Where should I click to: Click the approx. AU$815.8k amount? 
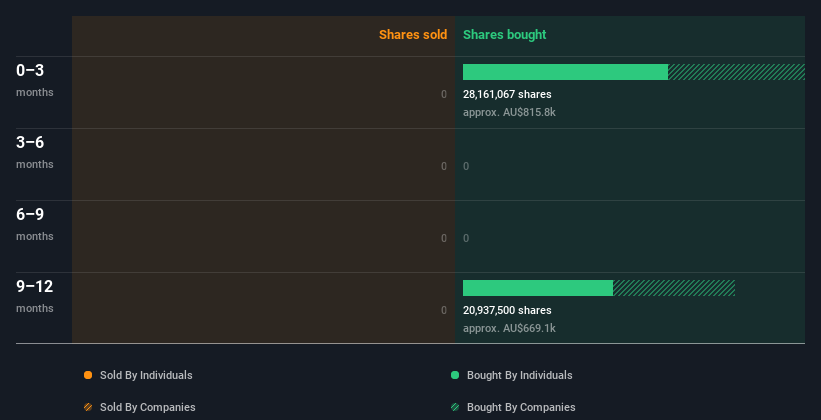[x=509, y=112]
